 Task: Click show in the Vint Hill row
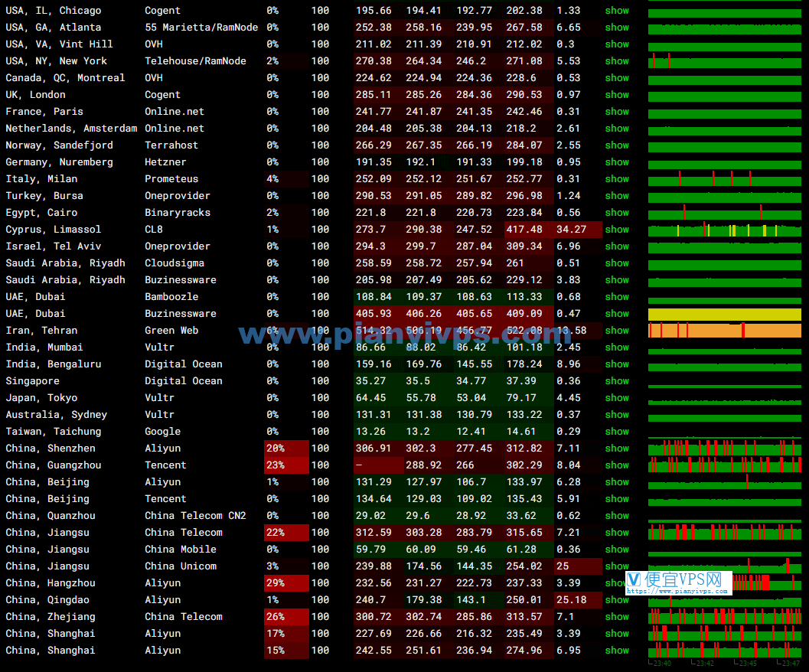(617, 44)
